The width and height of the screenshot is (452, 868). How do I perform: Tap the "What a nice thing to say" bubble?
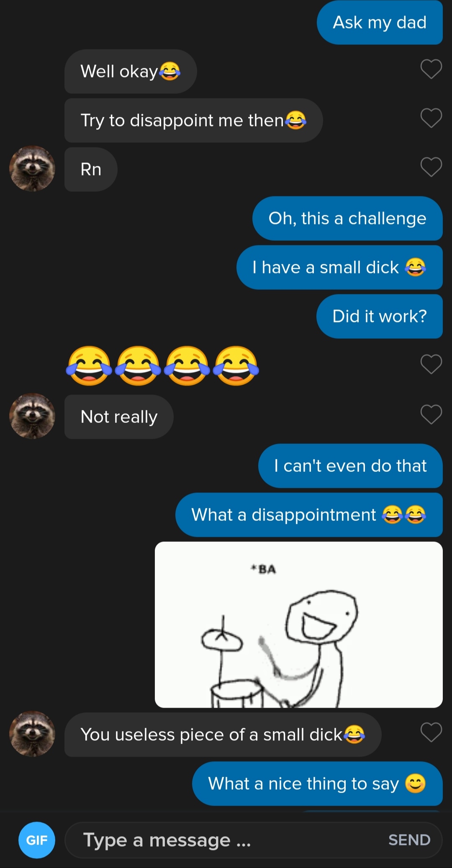tap(317, 783)
